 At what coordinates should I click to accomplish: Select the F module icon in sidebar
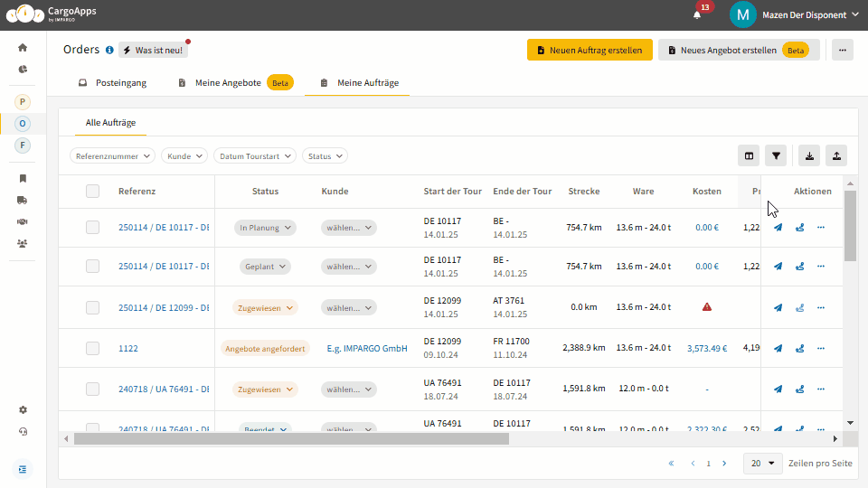coord(22,145)
